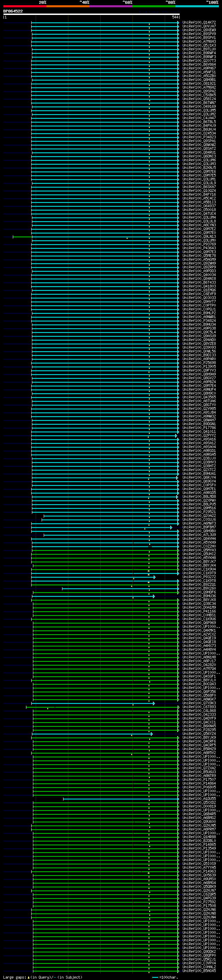Image resolution: width=222 pixels, height=980 pixels.
Task: Select hit UniRef100_A7M6H3
Action: 199,41
